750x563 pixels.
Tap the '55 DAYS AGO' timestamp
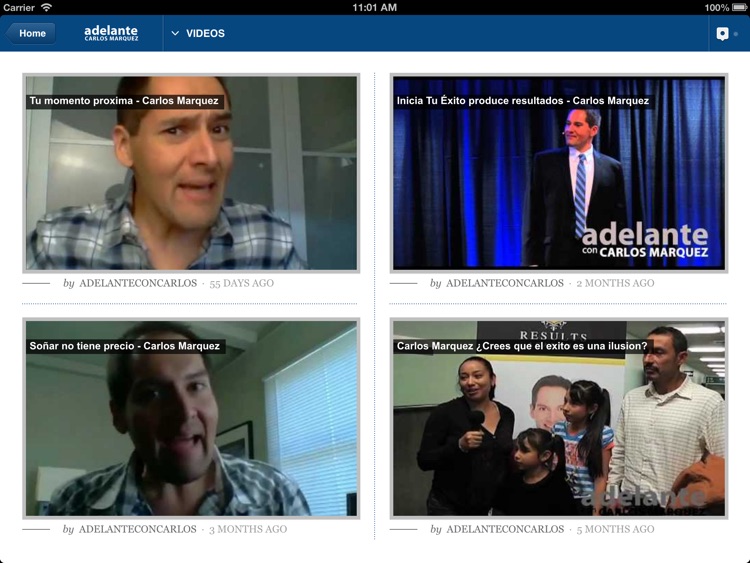point(242,283)
